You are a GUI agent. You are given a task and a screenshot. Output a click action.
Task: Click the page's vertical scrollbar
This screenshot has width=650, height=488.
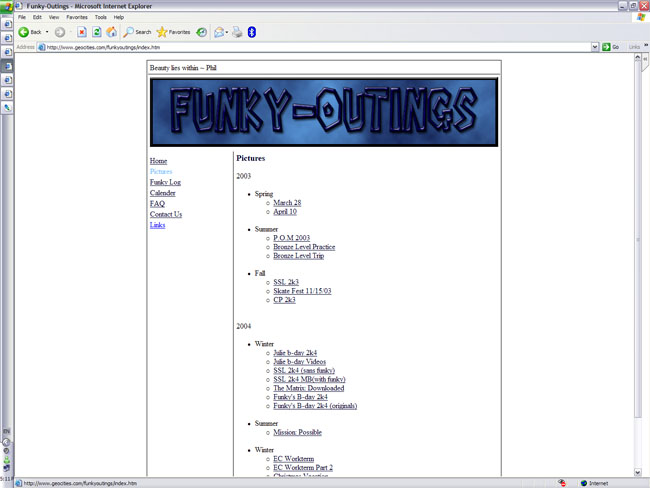640,250
